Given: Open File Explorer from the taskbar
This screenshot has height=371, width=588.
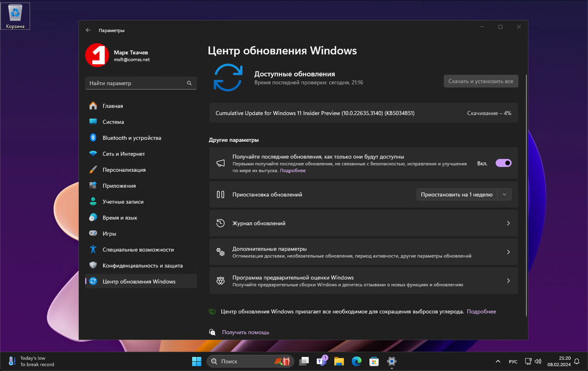Looking at the screenshot, I should click(x=339, y=361).
